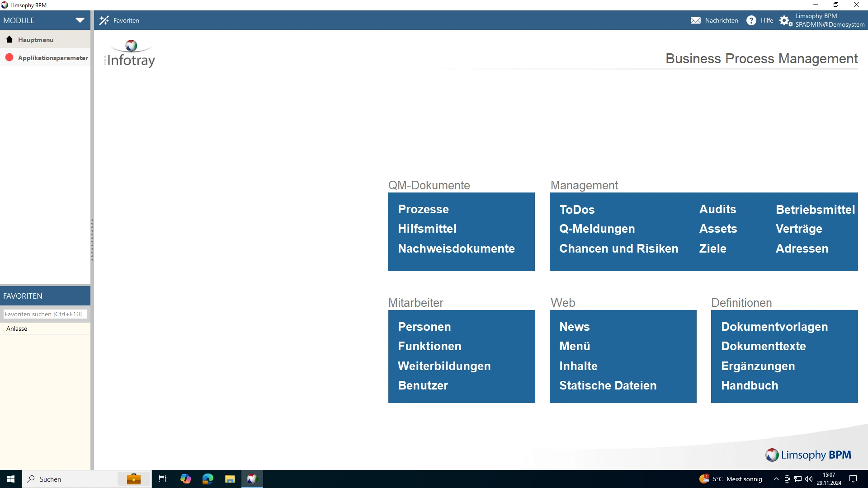Screen dimensions: 868x488
Task: Open Weiterbildungen link
Action: pos(444,366)
